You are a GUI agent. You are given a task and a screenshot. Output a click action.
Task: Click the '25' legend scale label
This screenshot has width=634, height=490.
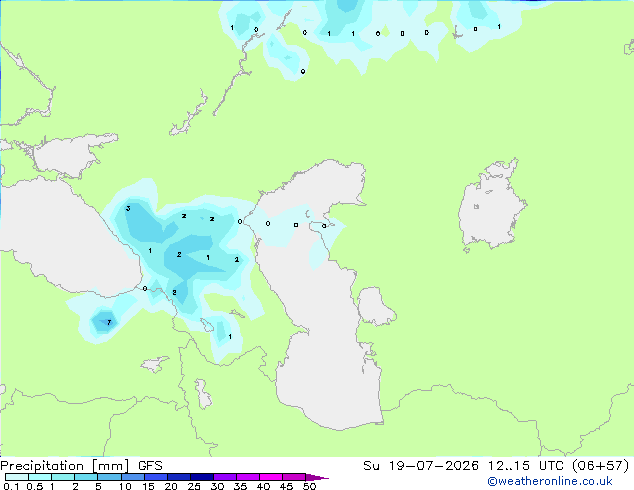(x=194, y=486)
